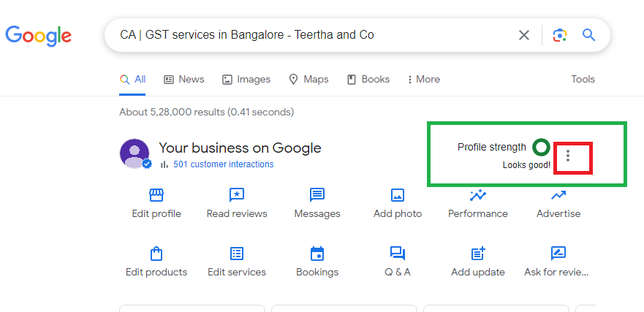Expand the More search filters menu

click(x=424, y=79)
